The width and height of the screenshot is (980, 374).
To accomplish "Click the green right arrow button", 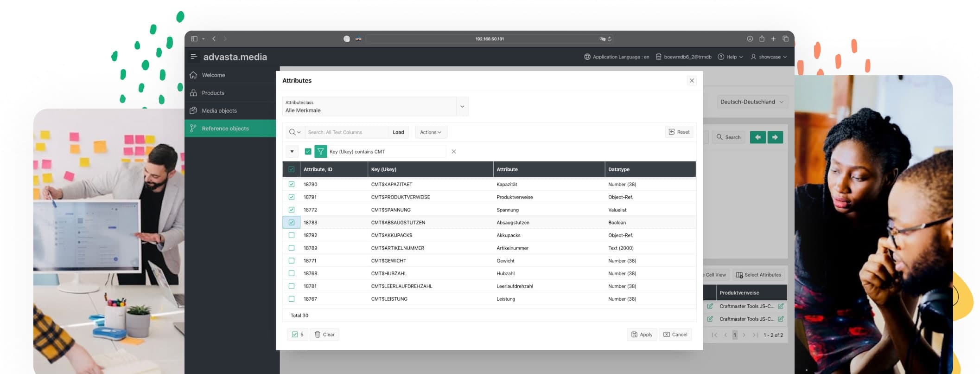I will point(775,137).
